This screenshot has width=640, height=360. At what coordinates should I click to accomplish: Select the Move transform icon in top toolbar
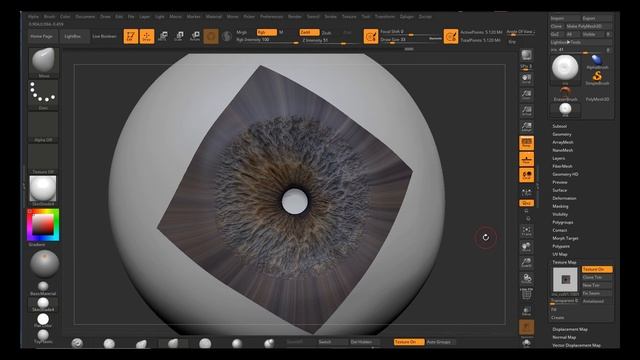click(162, 36)
